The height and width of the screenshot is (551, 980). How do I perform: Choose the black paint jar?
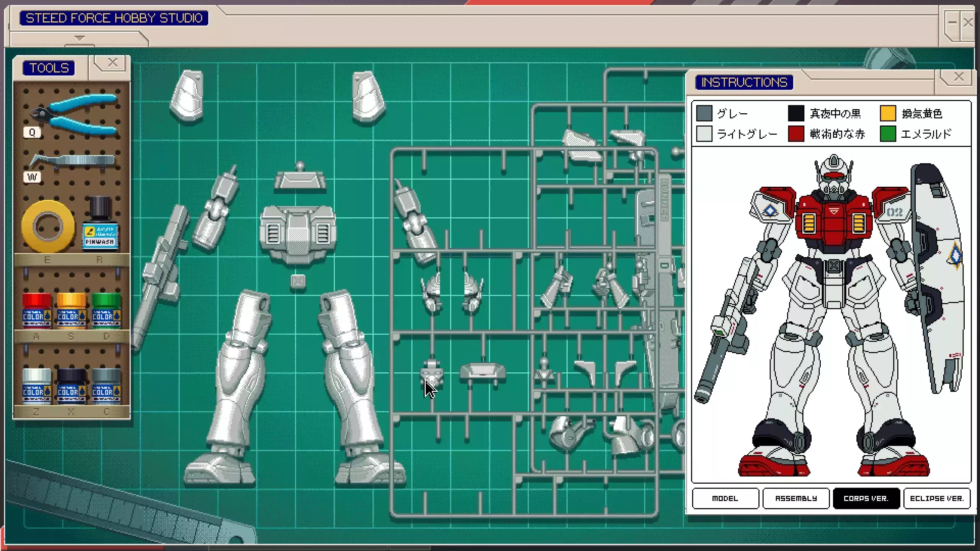click(71, 386)
